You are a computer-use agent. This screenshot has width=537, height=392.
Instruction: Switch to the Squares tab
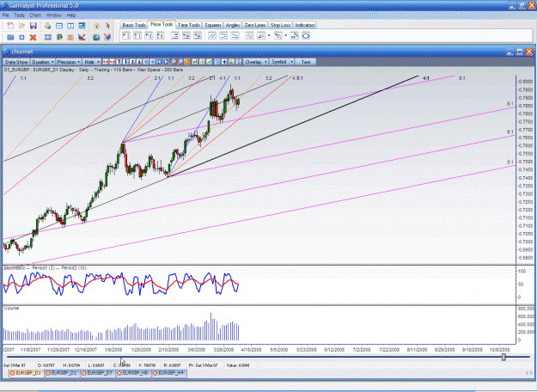pyautogui.click(x=213, y=25)
